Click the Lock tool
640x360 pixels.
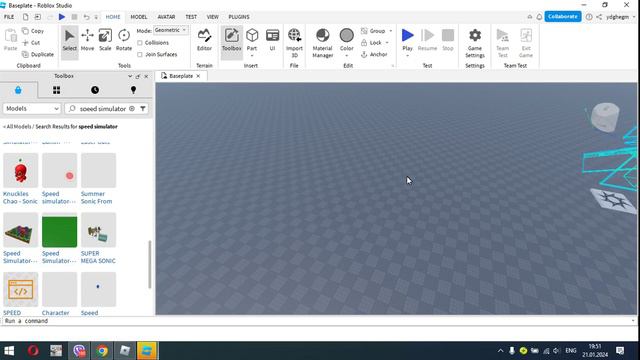pyautogui.click(x=371, y=42)
